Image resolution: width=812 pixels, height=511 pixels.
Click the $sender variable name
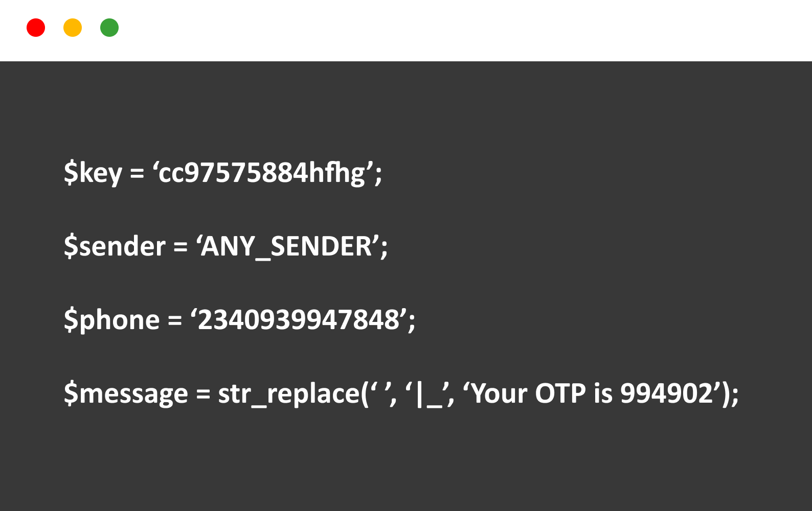tap(115, 246)
